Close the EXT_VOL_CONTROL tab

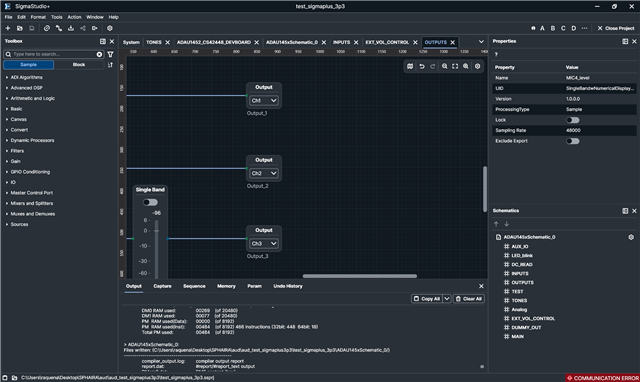pos(415,42)
